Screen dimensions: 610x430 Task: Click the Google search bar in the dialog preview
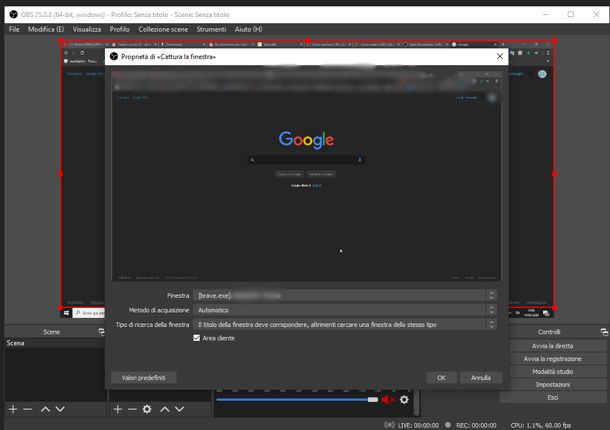pos(307,160)
